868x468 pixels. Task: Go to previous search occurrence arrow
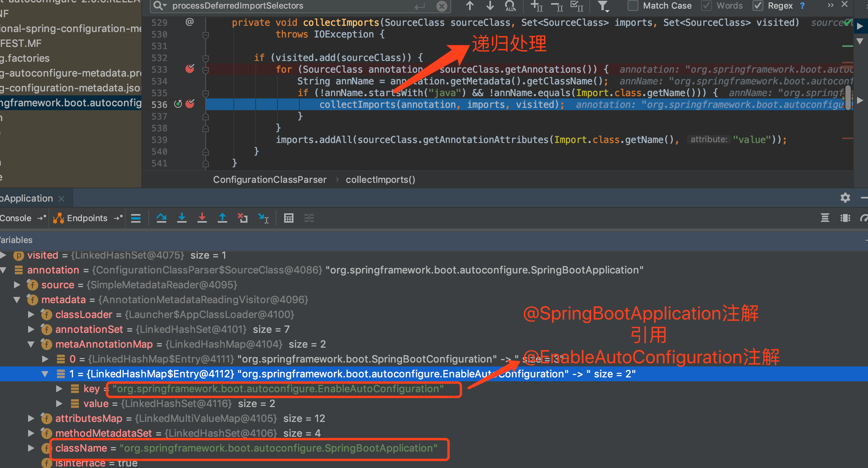click(470, 5)
